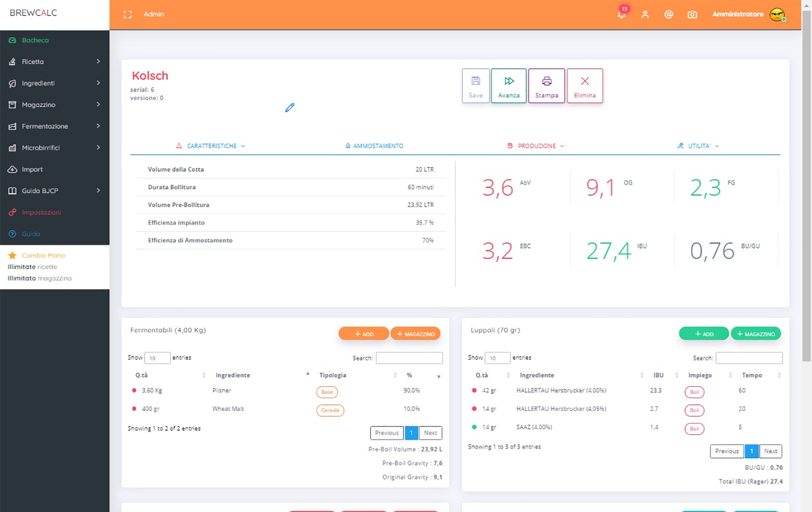Expand the Ricetta sidebar menu
Viewport: 812px width, 512px height.
pyautogui.click(x=55, y=61)
